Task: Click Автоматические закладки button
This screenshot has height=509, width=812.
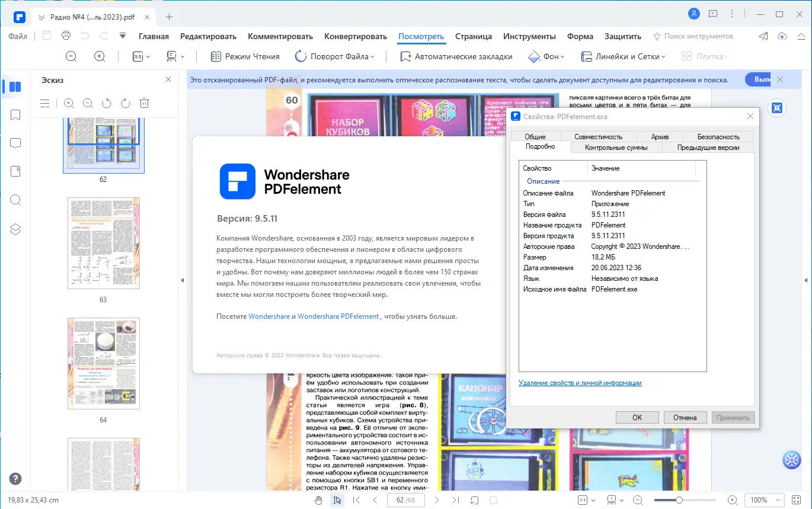Action: click(456, 56)
